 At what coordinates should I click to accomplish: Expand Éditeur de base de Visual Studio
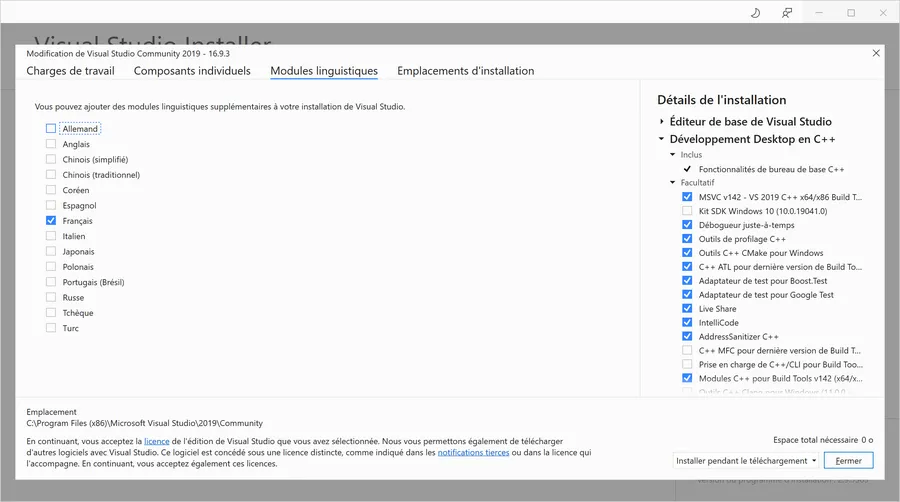click(662, 122)
